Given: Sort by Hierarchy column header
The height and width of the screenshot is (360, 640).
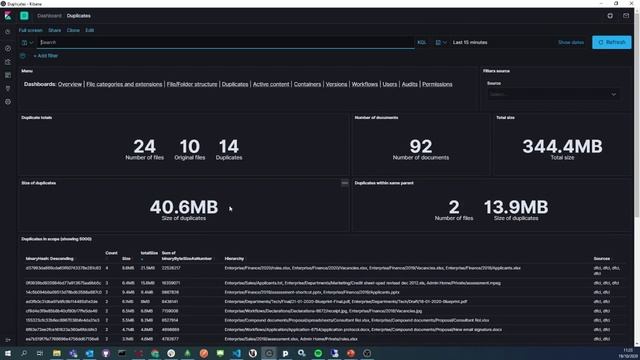Looking at the screenshot, I should coord(234,259).
